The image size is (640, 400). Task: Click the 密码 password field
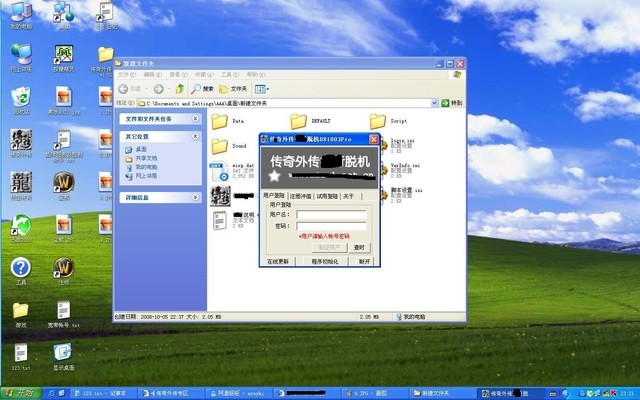click(331, 226)
